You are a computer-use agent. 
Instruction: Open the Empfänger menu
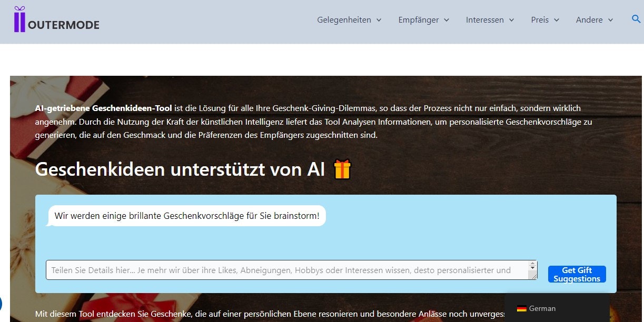tap(424, 20)
